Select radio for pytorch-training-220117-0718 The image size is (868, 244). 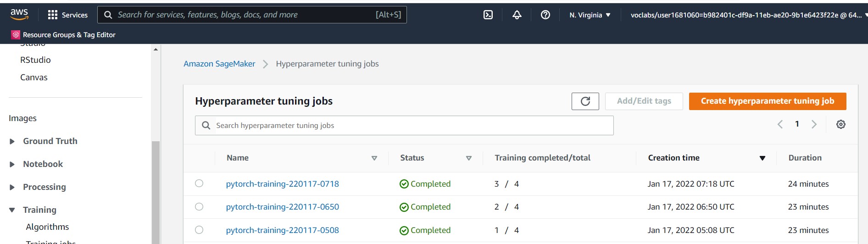199,183
